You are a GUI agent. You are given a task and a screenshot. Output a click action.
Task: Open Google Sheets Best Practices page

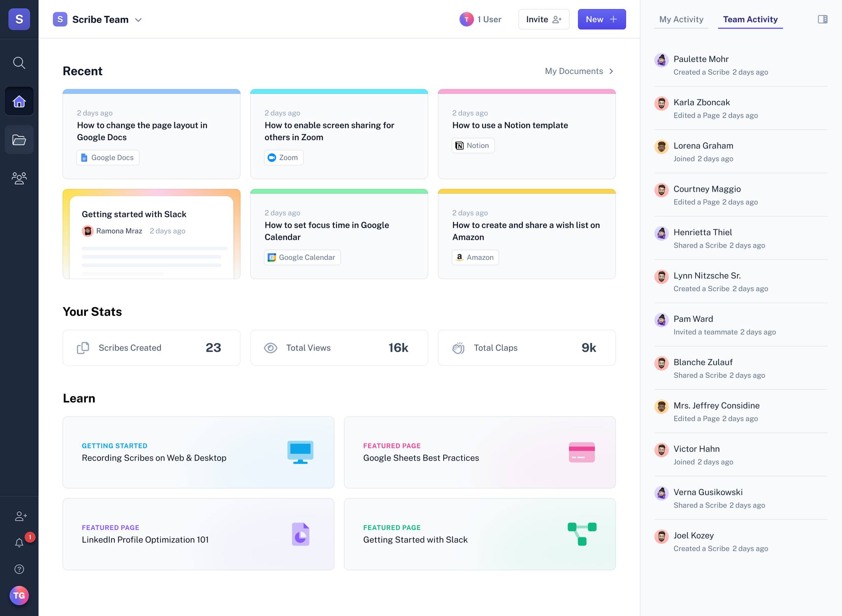tap(480, 452)
